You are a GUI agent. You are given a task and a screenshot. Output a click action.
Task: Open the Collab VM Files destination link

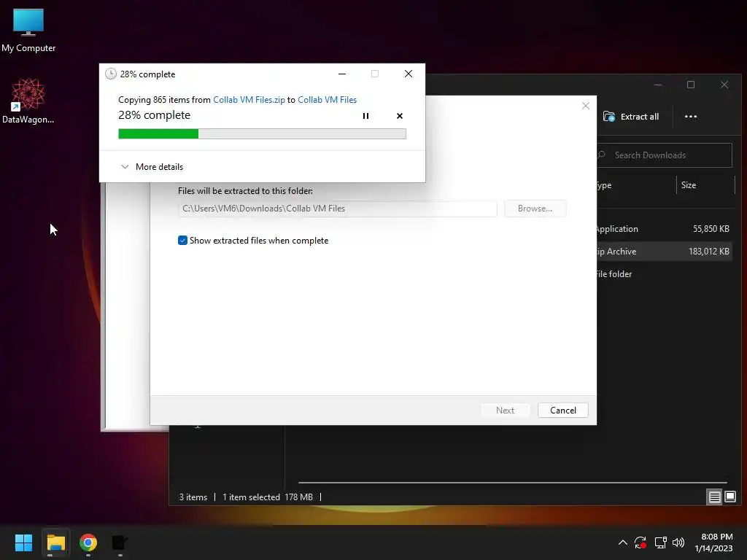[327, 99]
